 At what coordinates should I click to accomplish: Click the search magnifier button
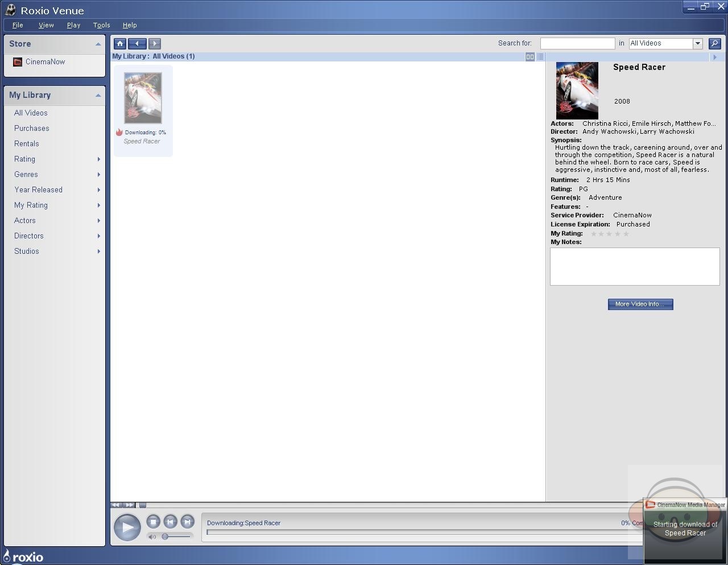click(715, 43)
